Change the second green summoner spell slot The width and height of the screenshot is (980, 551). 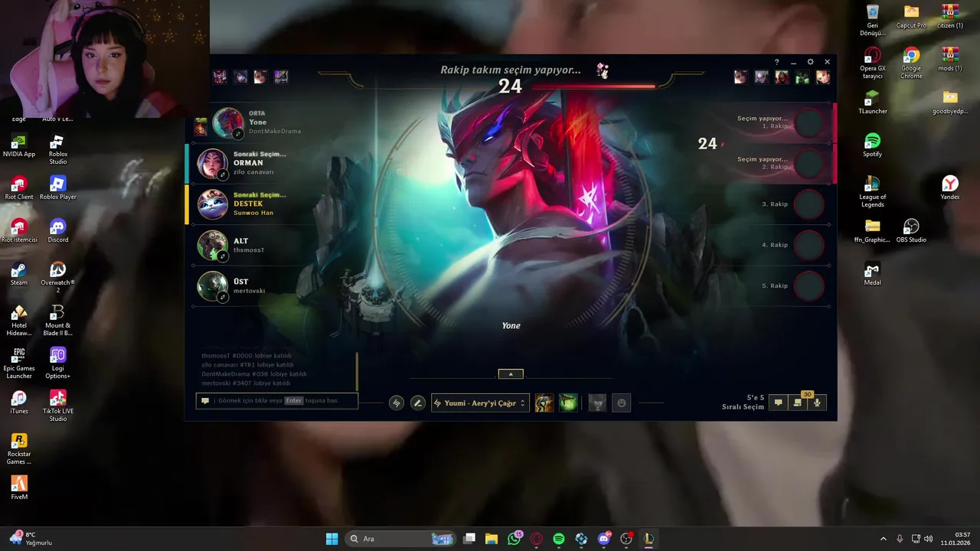click(568, 403)
